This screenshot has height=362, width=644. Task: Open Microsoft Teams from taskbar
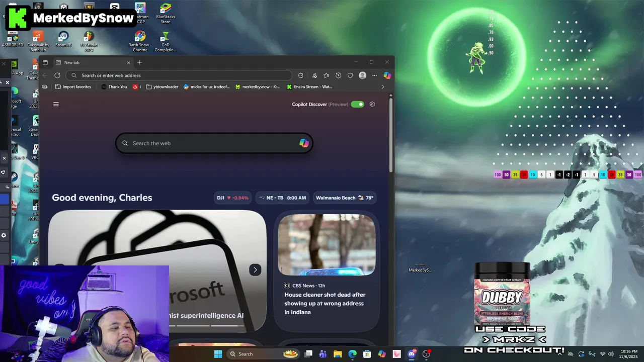(x=323, y=354)
